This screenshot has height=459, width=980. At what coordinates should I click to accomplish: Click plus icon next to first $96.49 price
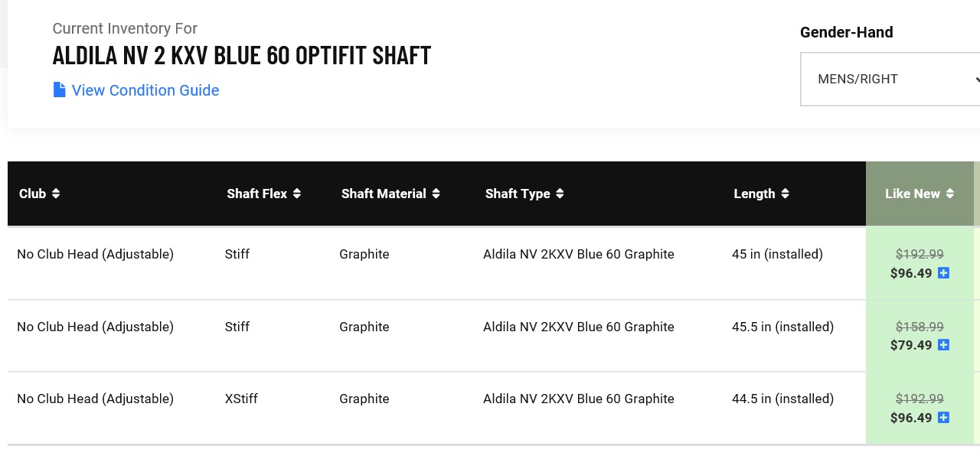(943, 273)
